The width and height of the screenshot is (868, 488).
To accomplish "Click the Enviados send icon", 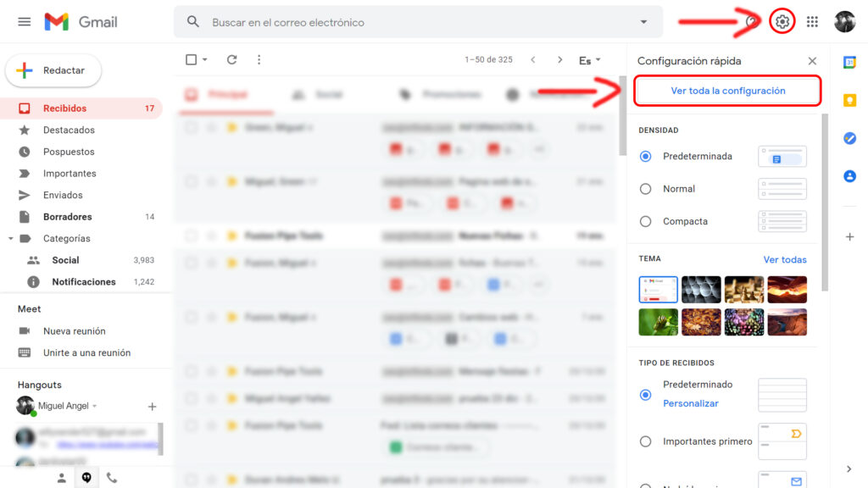I will 25,195.
